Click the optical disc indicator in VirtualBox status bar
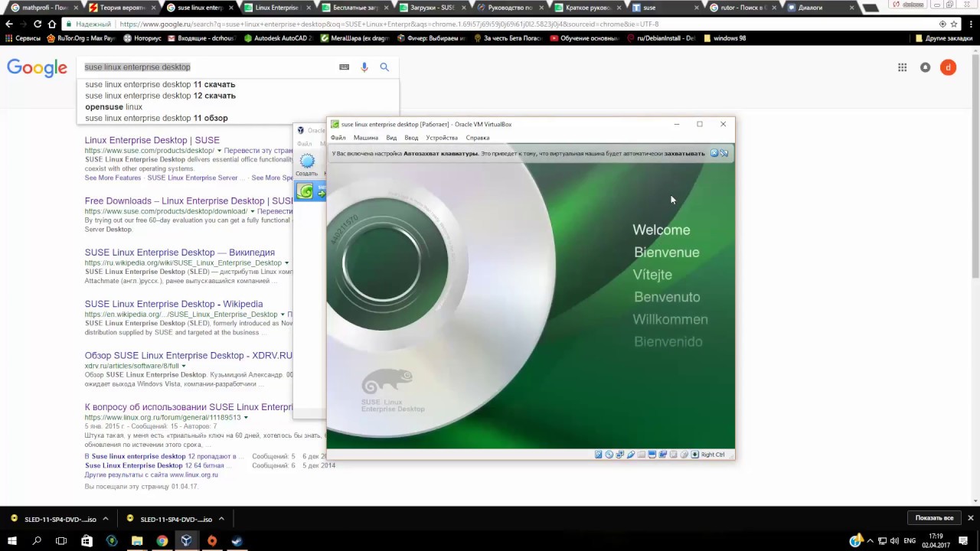Screen dimensions: 980x551 (x=609, y=455)
